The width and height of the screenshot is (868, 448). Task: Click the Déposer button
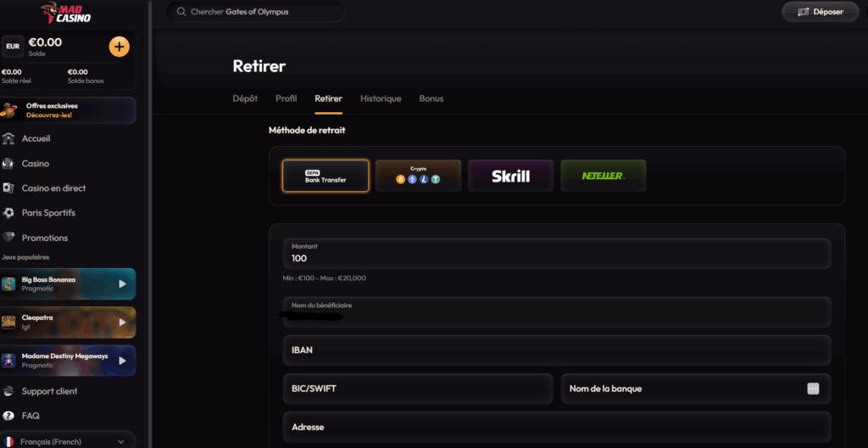tap(821, 12)
